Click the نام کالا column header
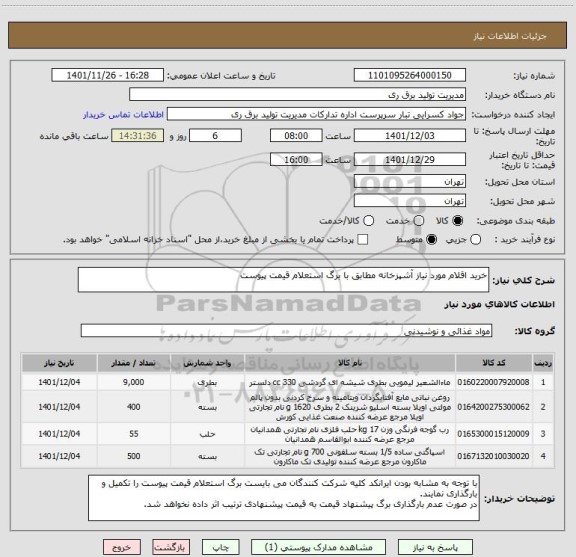 coord(350,363)
